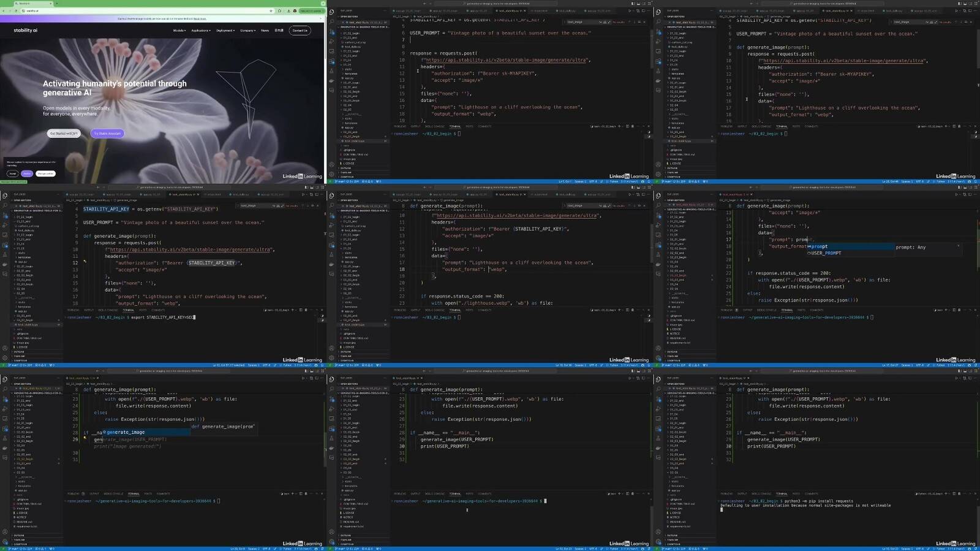
Task: Follow the Read more link in purple banner
Action: click(200, 19)
